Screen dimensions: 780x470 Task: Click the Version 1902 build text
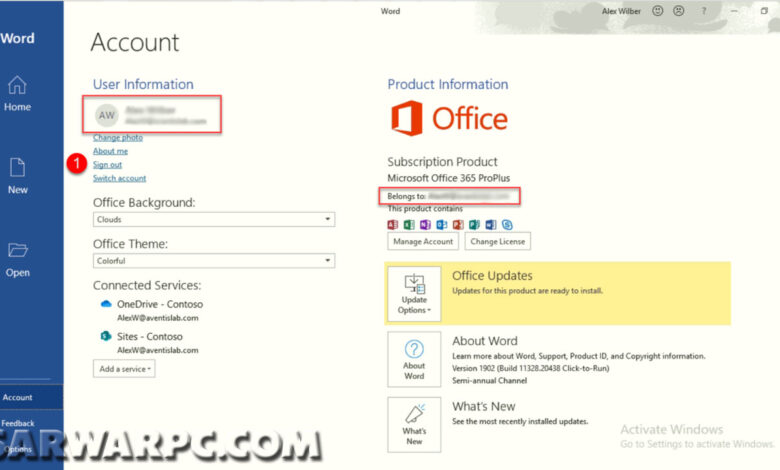[531, 368]
